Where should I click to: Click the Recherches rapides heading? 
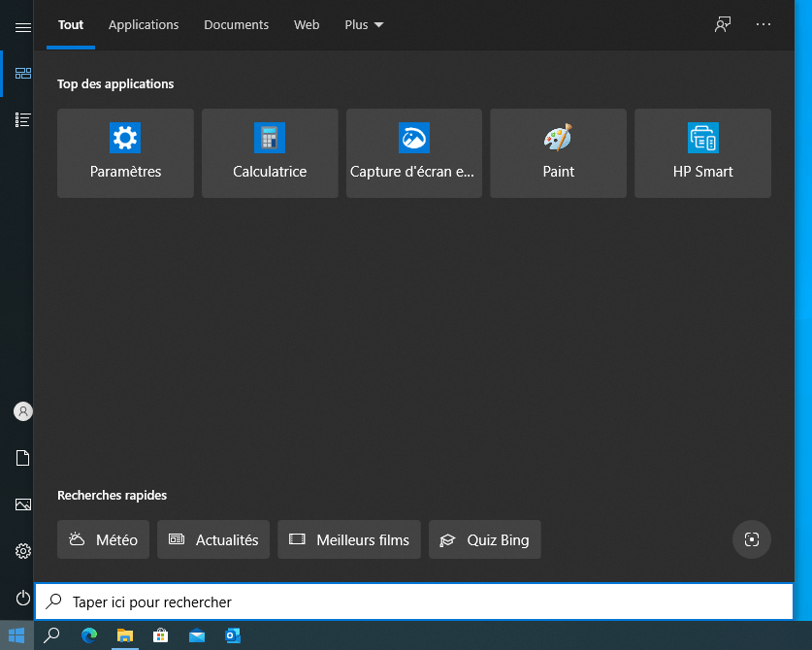point(112,495)
